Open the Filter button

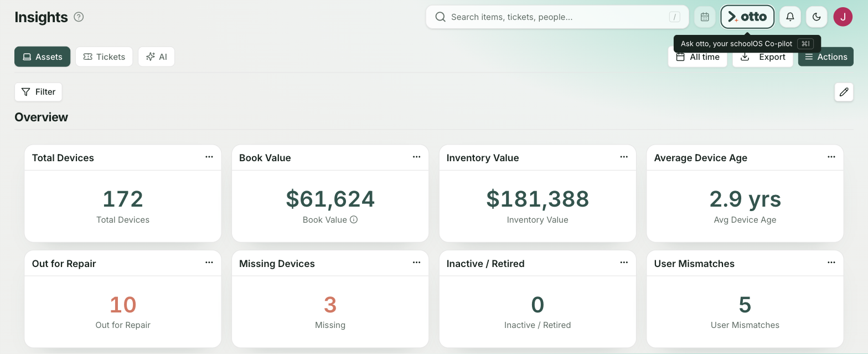[38, 92]
